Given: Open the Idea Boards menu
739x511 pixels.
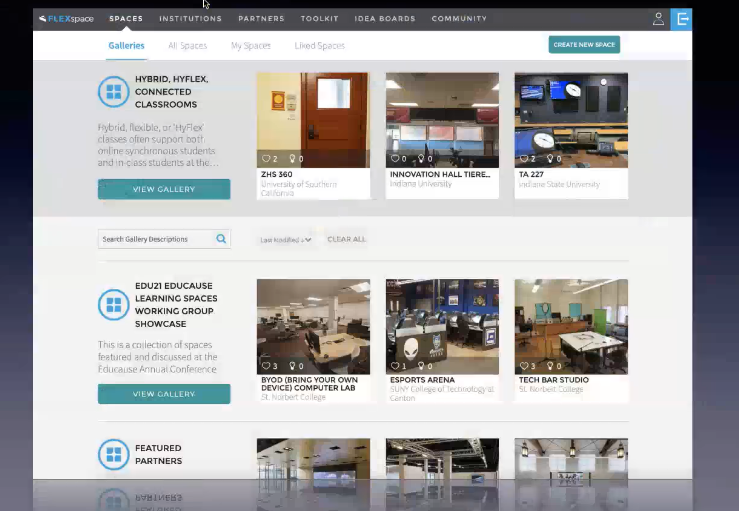Looking at the screenshot, I should point(385,19).
